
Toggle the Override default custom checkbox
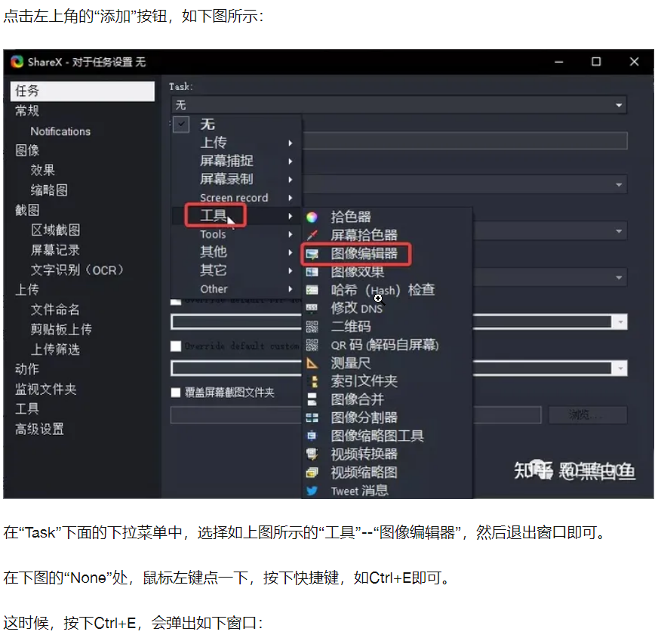pyautogui.click(x=176, y=346)
